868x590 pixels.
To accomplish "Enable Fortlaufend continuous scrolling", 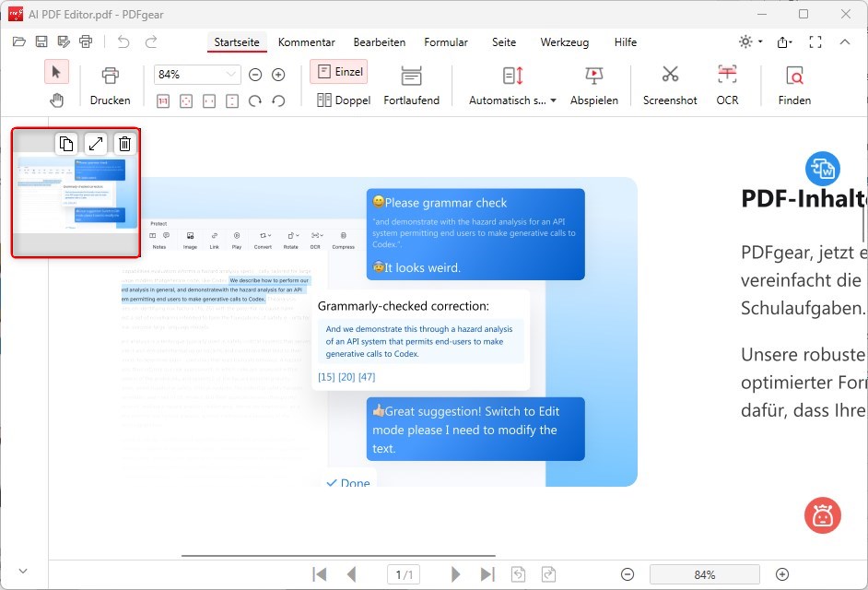I will click(x=411, y=86).
